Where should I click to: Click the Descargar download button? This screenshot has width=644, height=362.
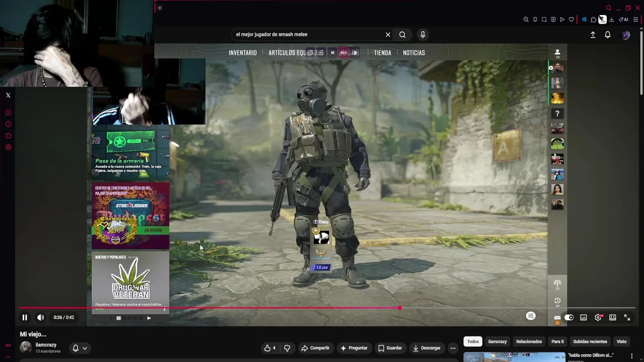point(427,348)
